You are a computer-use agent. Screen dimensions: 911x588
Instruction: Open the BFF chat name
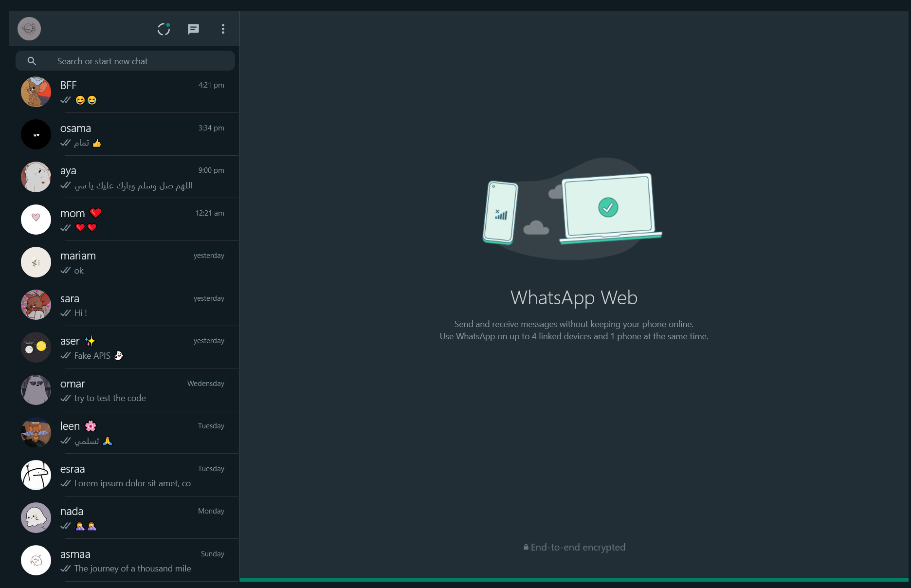point(69,85)
